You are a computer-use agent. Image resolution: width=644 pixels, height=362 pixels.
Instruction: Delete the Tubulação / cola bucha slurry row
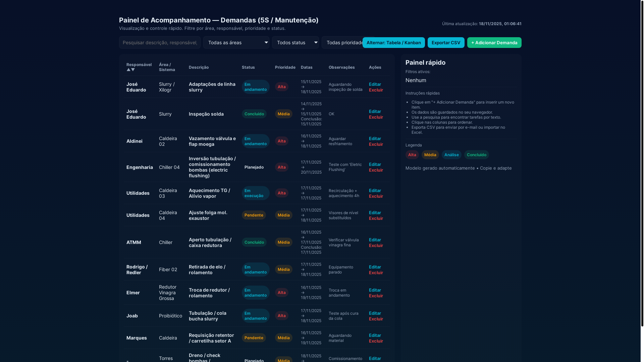tap(376, 319)
